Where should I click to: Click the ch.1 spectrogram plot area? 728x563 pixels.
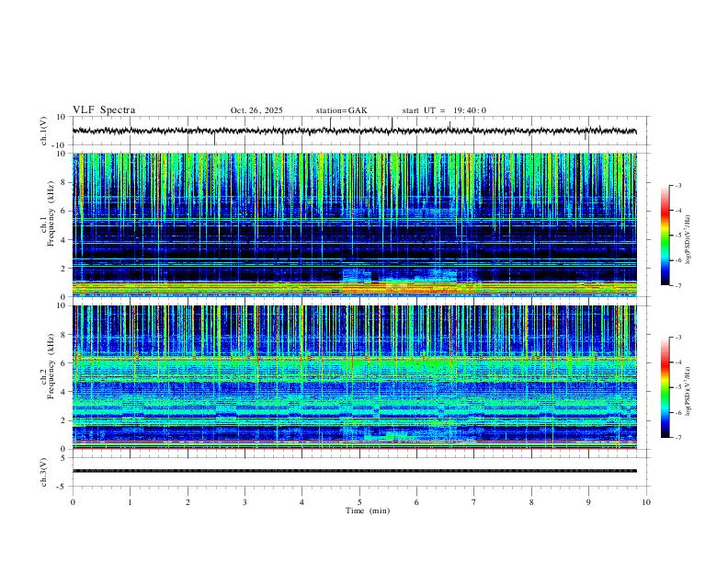355,224
